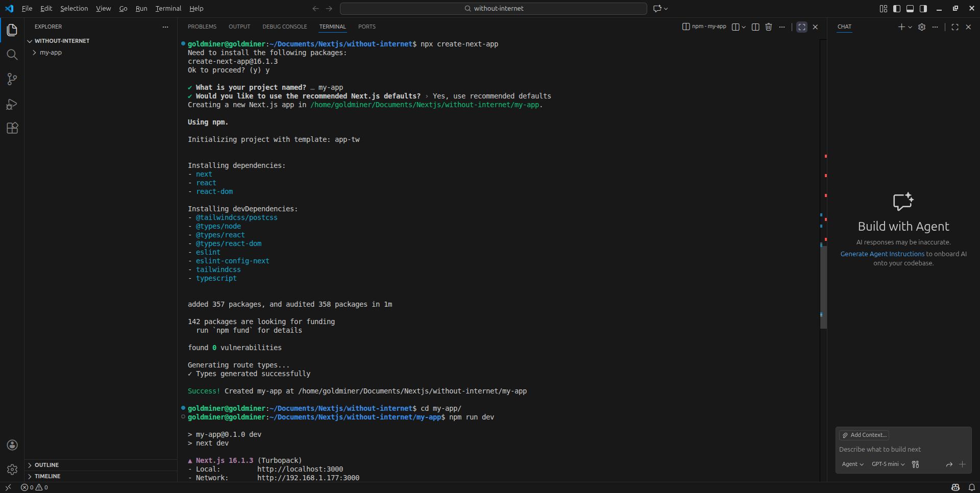This screenshot has height=493, width=980.
Task: Open the Extensions view
Action: coord(12,128)
